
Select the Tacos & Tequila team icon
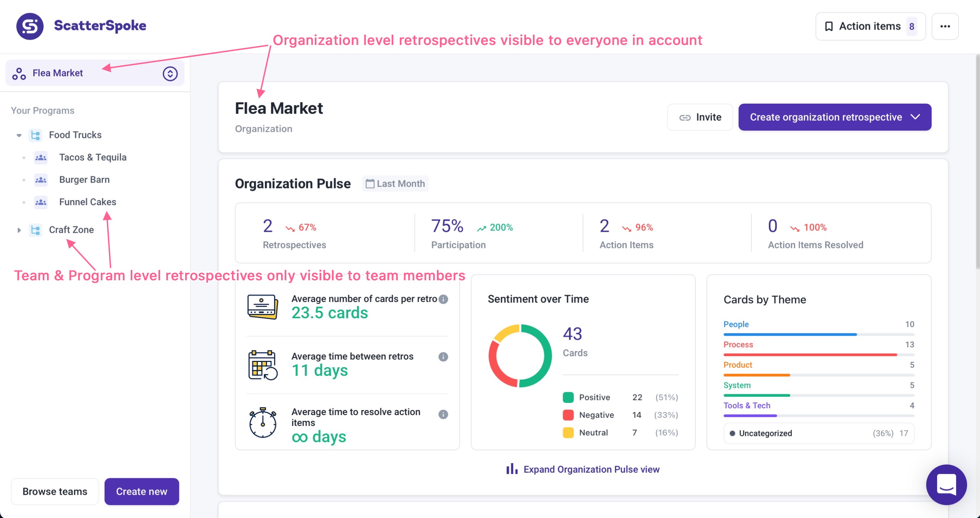click(41, 157)
